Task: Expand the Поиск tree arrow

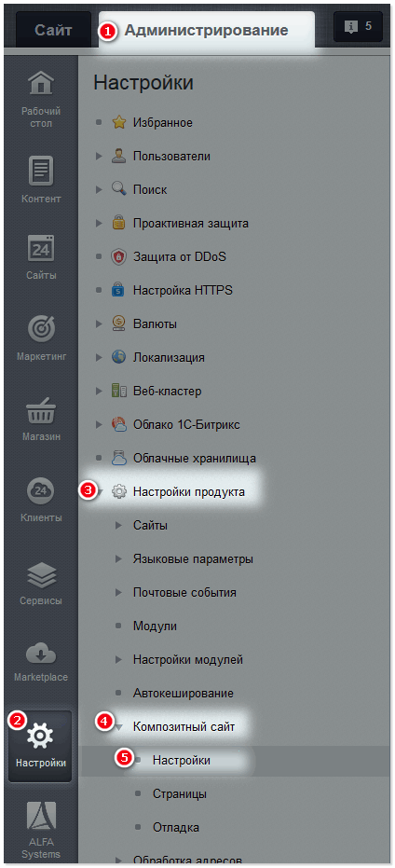Action: (99, 190)
